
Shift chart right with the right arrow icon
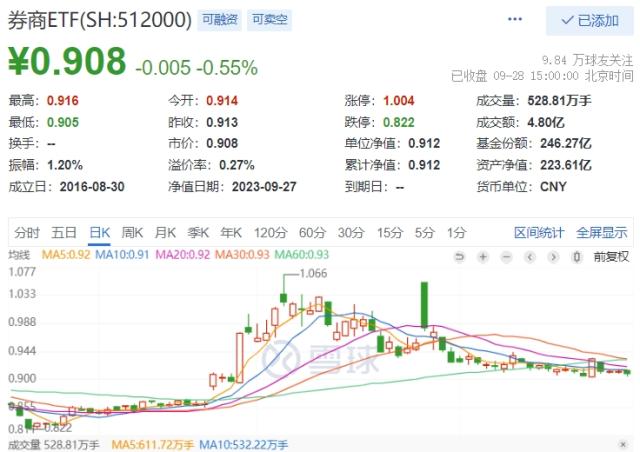(553, 257)
